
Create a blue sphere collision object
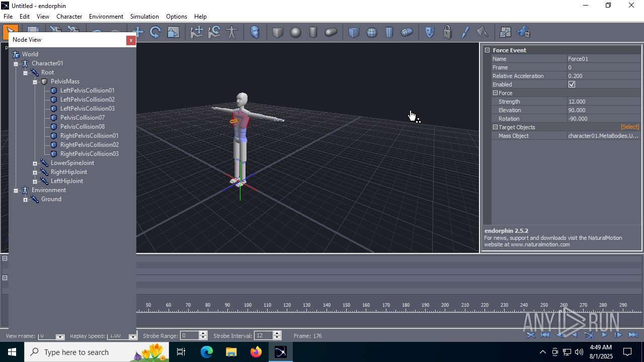point(372,32)
